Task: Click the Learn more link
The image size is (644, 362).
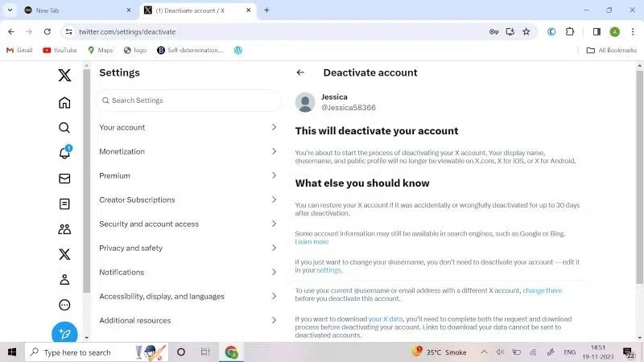Action: click(x=312, y=242)
